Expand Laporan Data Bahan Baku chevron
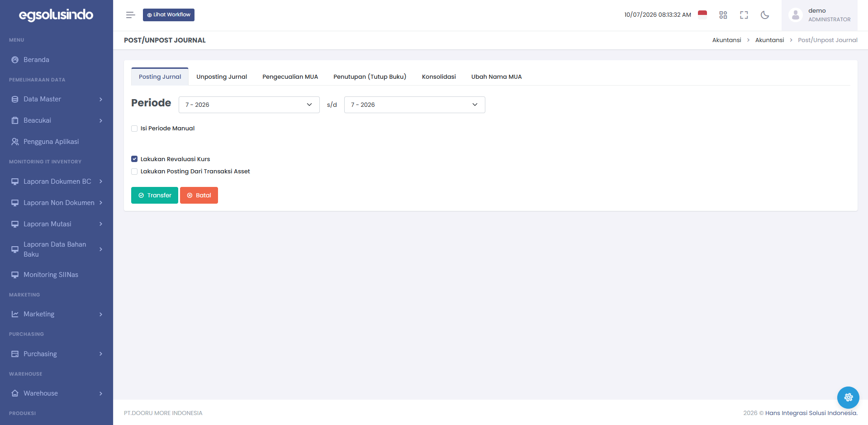Viewport: 868px width, 425px height. click(x=101, y=249)
